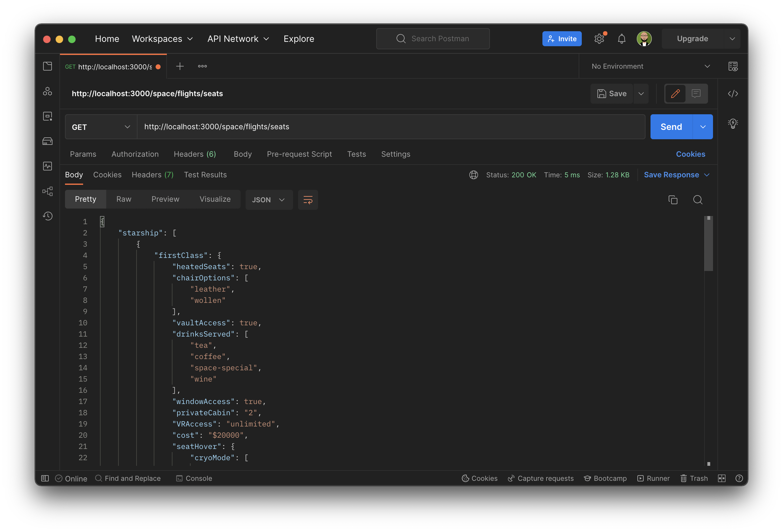Image resolution: width=783 pixels, height=532 pixels.
Task: Open Postbot with the lightbulb icon
Action: [733, 124]
